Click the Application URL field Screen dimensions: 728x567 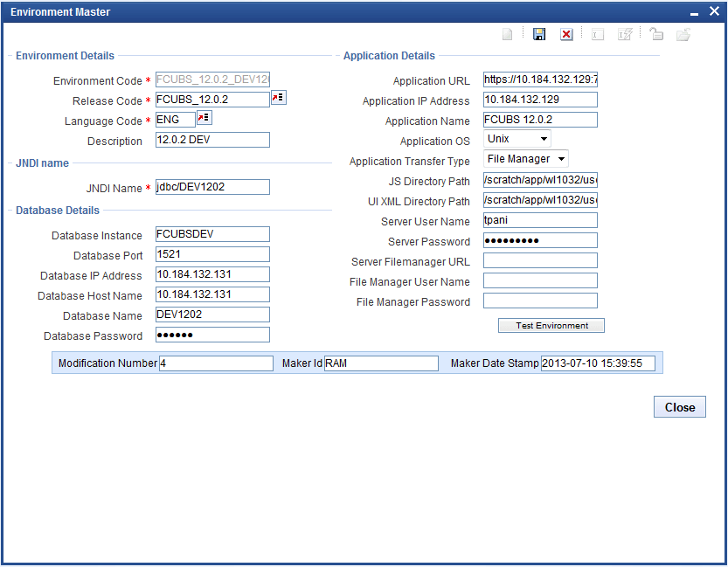[540, 80]
